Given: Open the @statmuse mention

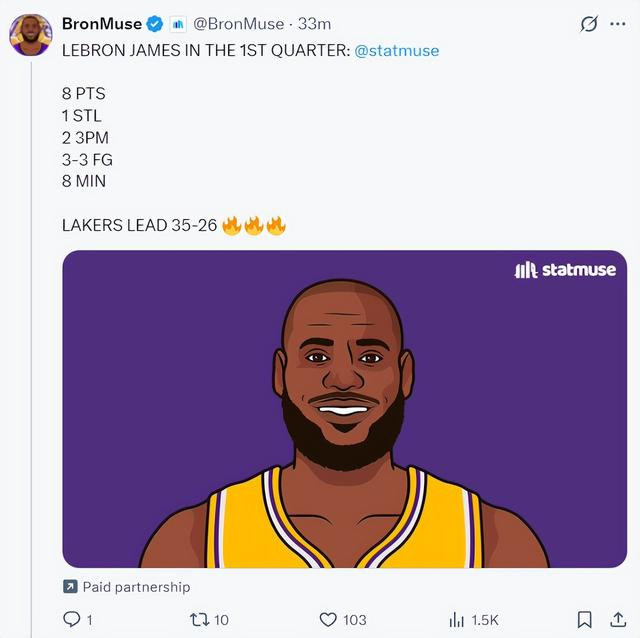Looking at the screenshot, I should [x=397, y=50].
